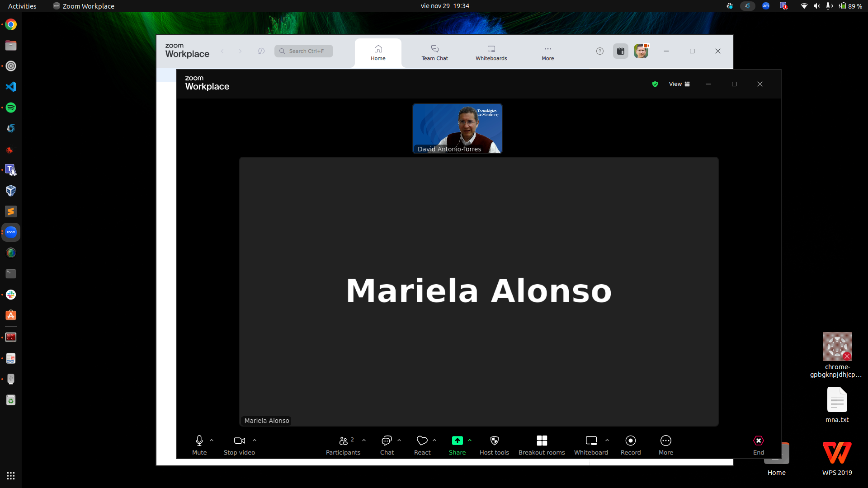Expand audio options arrow beside Mute

click(x=212, y=440)
